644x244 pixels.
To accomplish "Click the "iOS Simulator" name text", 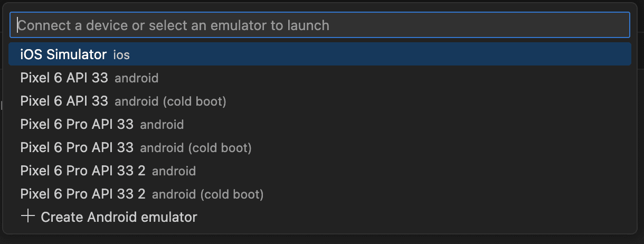I will coord(63,54).
